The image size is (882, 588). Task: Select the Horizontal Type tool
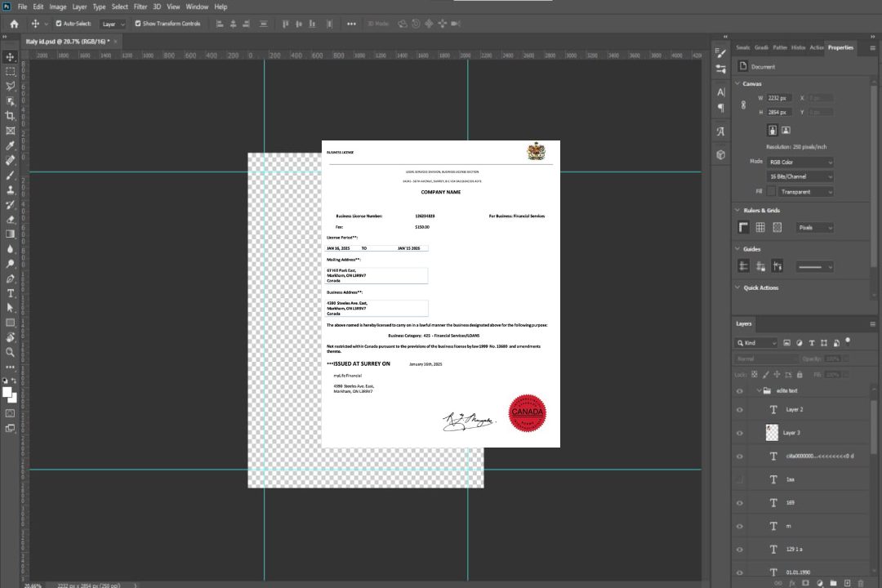tap(10, 293)
